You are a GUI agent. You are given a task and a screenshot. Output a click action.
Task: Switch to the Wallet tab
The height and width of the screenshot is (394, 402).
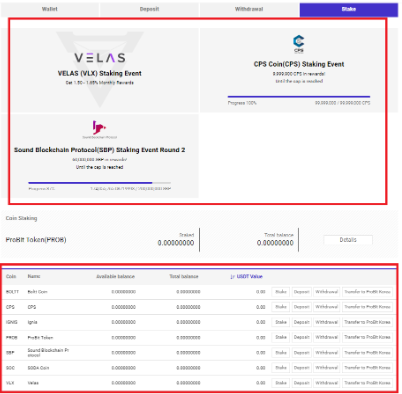pos(50,9)
